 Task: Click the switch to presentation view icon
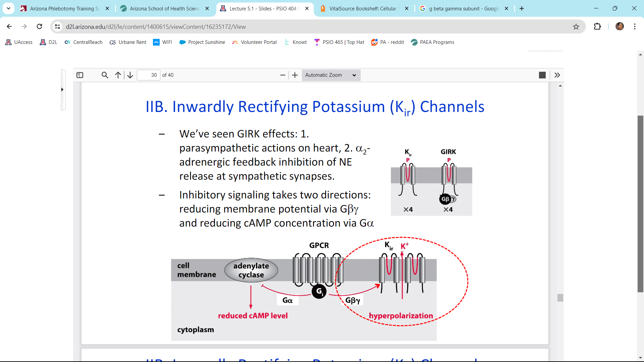542,75
